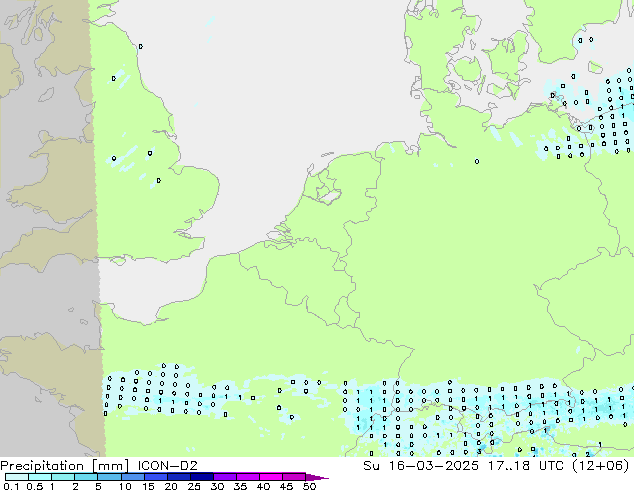Click the 15–20 mm legend color segment
The width and height of the screenshot is (634, 490).
(156, 477)
